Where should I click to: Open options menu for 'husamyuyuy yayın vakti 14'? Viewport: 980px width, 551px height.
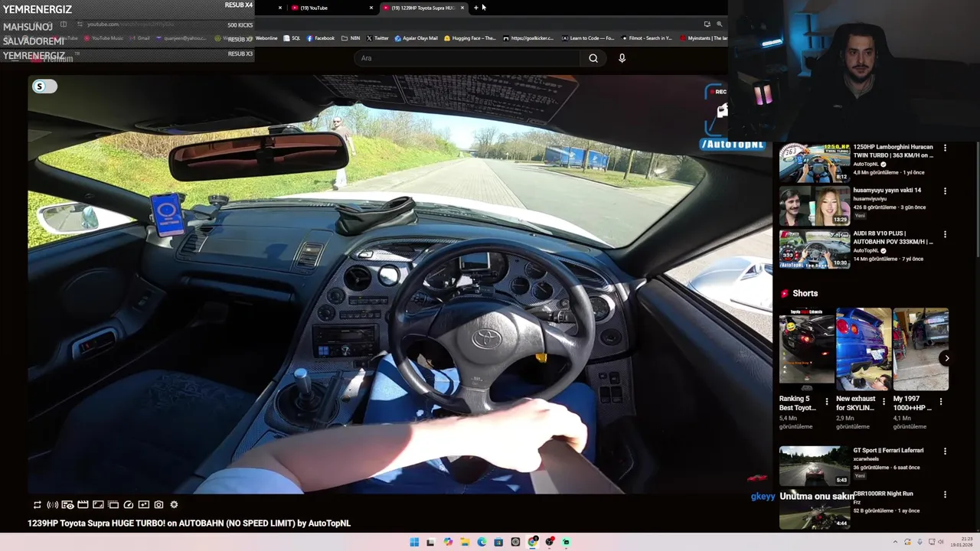(945, 191)
